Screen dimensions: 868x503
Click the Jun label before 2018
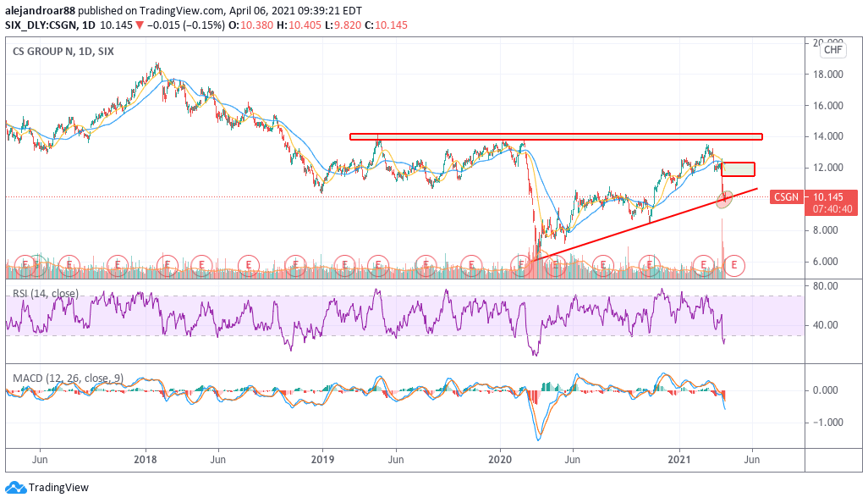click(40, 459)
